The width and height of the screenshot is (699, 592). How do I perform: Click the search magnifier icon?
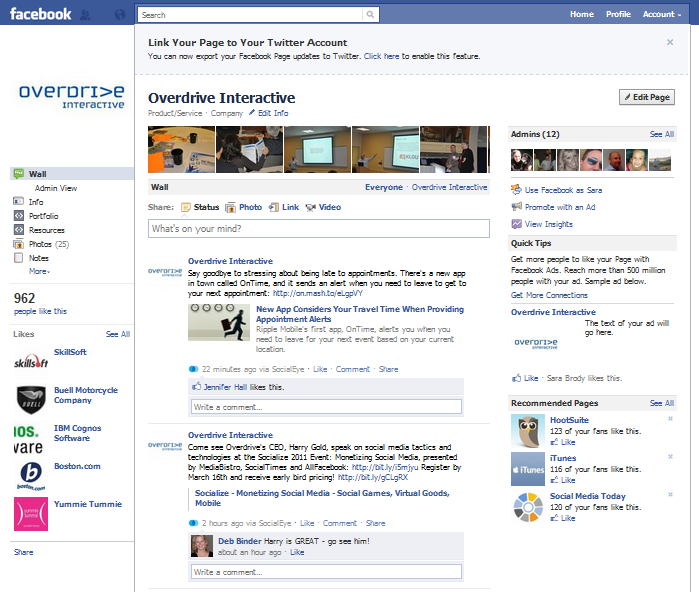[x=370, y=15]
